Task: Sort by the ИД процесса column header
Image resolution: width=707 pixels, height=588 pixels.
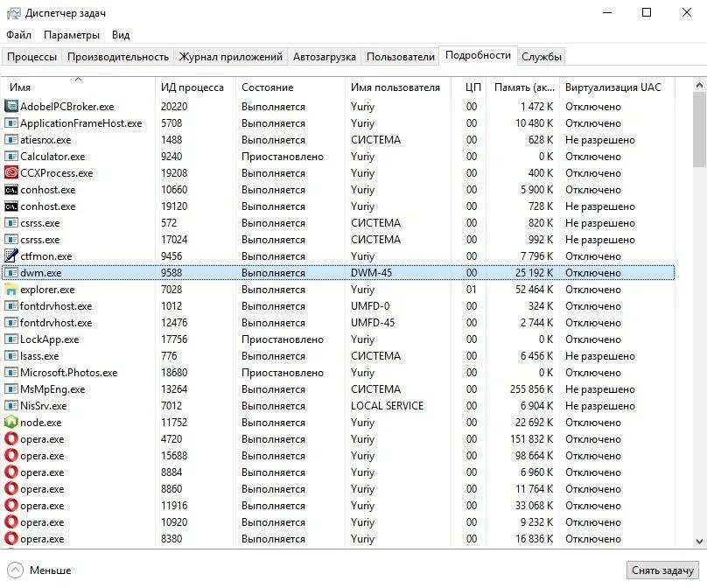Action: (x=196, y=87)
